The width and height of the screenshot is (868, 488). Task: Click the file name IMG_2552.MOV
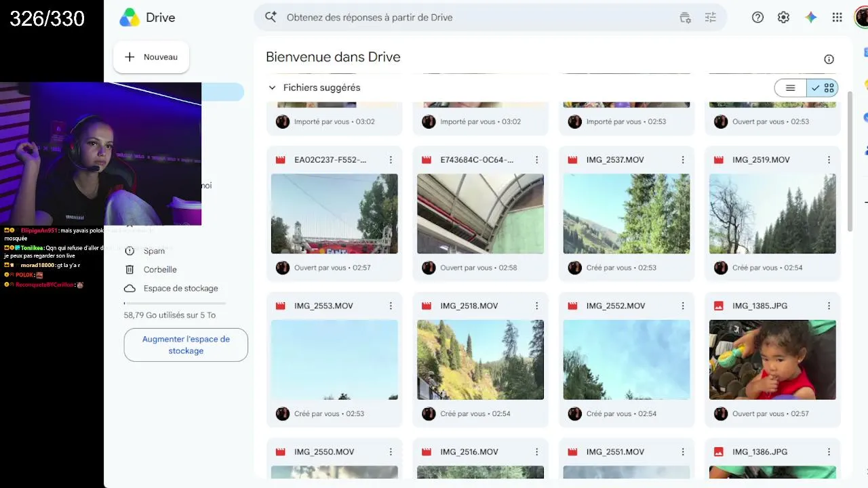tap(616, 306)
